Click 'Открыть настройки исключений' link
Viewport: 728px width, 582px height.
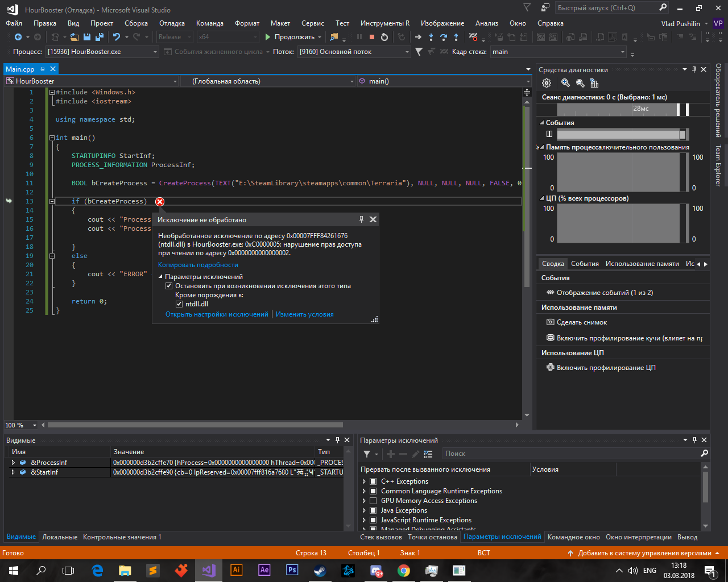(x=217, y=314)
